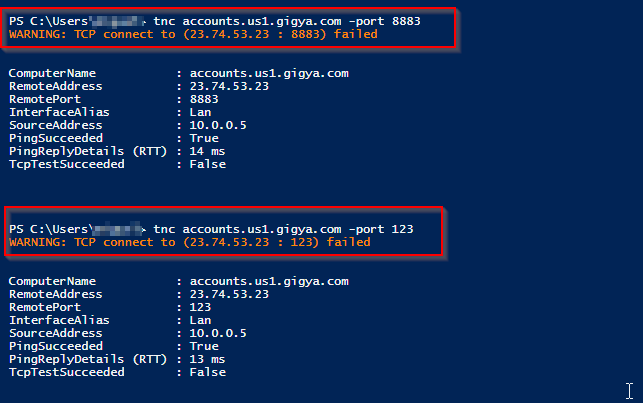This screenshot has width=643, height=403.
Task: Click SourceAddress 10.0.0.5 in the 8883 results
Action: 219,124
